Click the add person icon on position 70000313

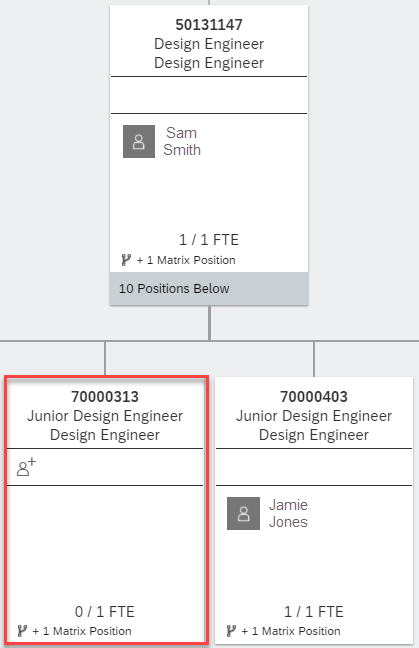tap(26, 467)
